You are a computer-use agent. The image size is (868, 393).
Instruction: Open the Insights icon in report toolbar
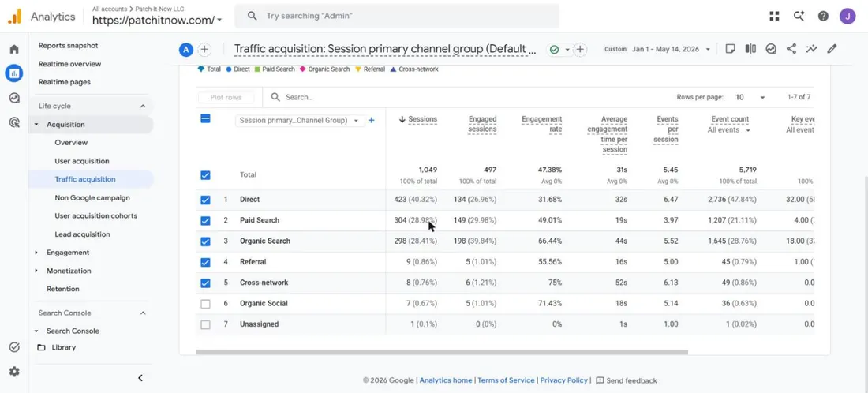[771, 49]
